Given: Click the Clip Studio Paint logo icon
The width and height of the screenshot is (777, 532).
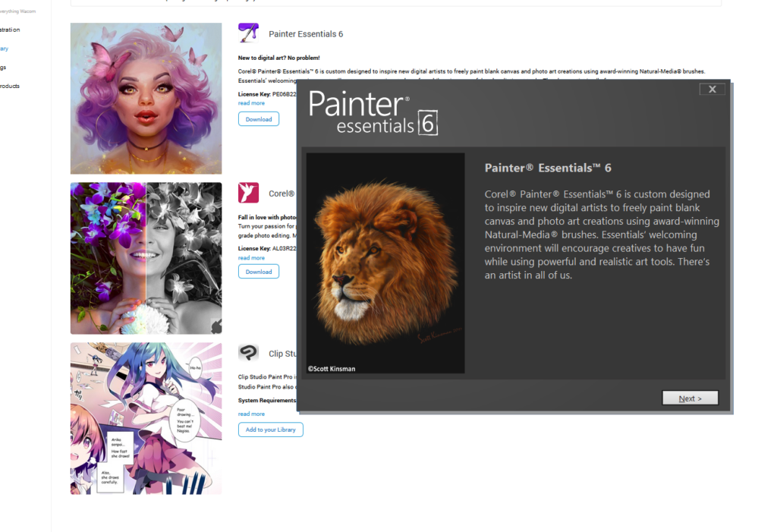Looking at the screenshot, I should coord(248,353).
